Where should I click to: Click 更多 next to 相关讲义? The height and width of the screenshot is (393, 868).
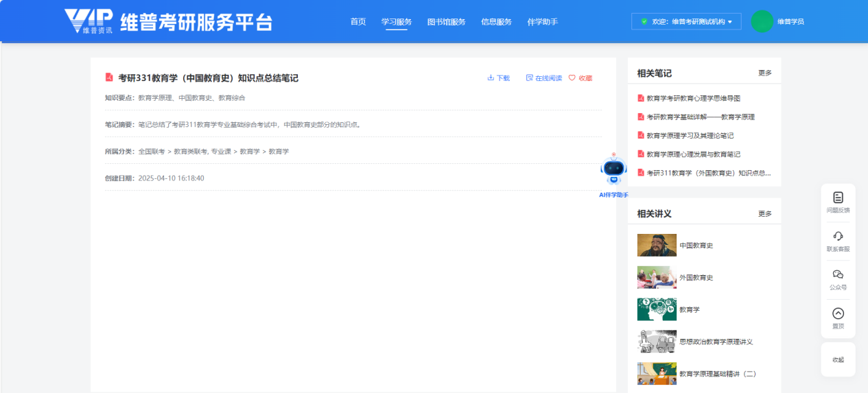[x=764, y=214]
